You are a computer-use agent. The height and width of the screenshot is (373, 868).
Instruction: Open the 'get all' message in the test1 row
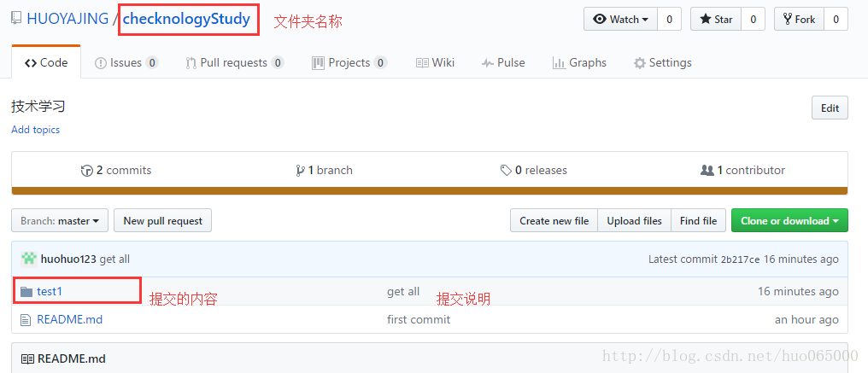403,291
